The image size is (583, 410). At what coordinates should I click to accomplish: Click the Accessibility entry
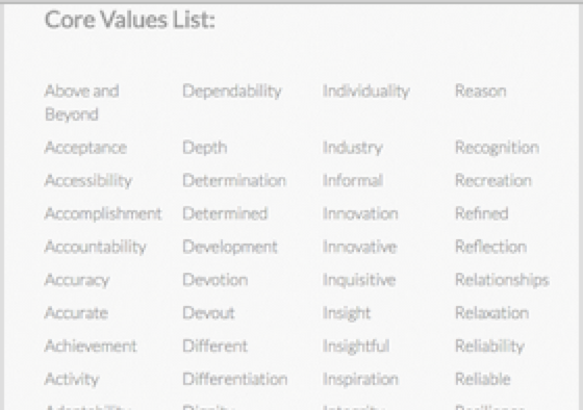coord(88,181)
